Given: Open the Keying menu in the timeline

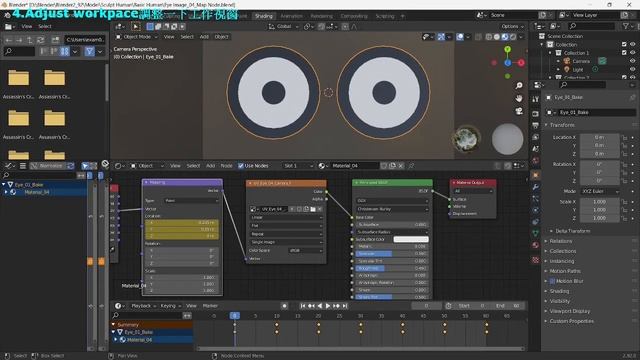Looking at the screenshot, I should 170,306.
